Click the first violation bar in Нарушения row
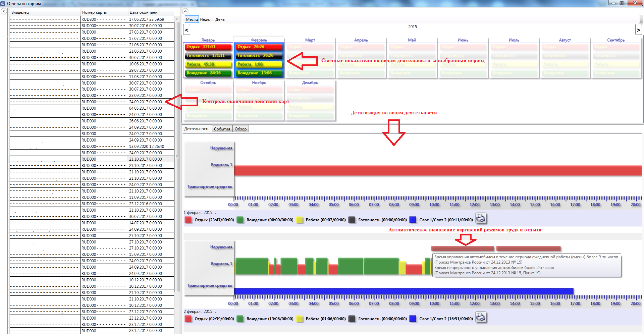The height and width of the screenshot is (334, 644). (463, 249)
